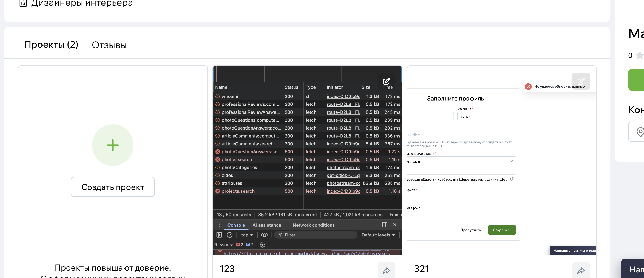The image size is (644, 278).
Task: Click the location pin icon in contacts
Action: [x=640, y=132]
